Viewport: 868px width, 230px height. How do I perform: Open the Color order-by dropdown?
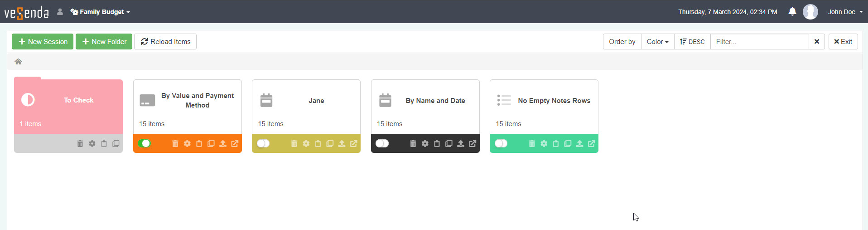point(657,42)
